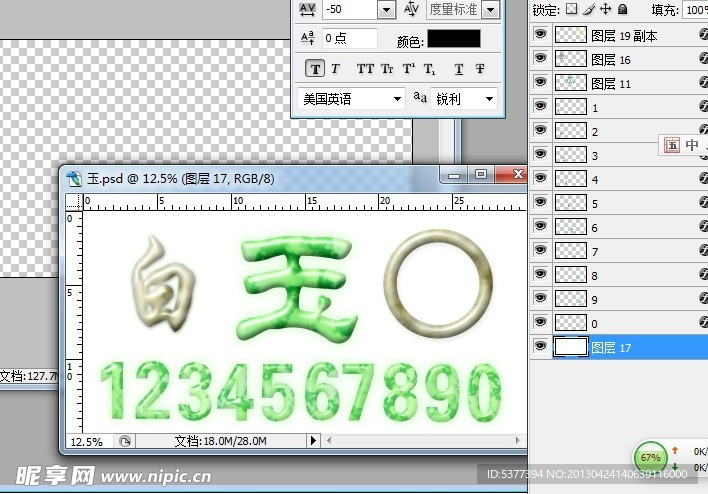This screenshot has width=708, height=494.
Task: Enable All Caps text style
Action: pos(365,69)
